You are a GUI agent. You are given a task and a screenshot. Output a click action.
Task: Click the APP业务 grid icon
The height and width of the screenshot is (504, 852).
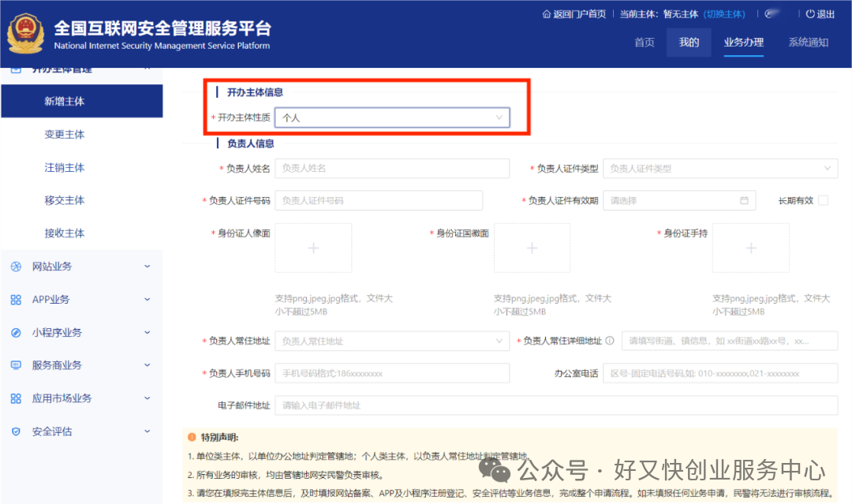pyautogui.click(x=16, y=300)
